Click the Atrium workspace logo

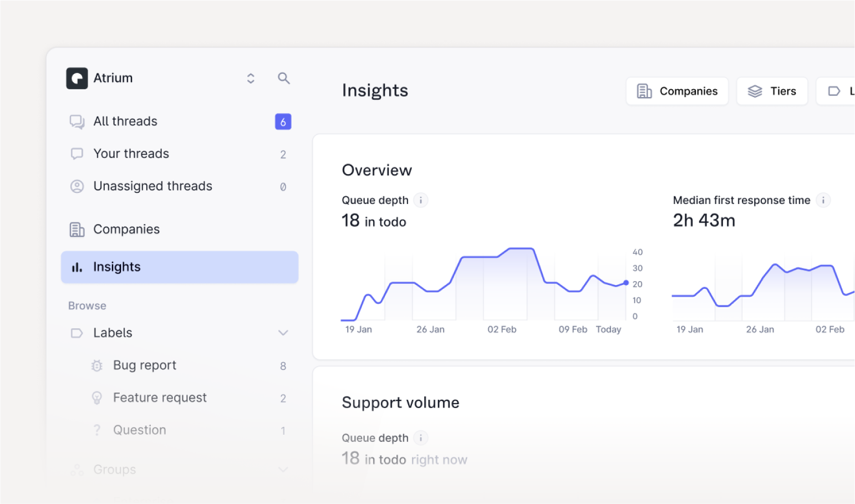click(77, 78)
